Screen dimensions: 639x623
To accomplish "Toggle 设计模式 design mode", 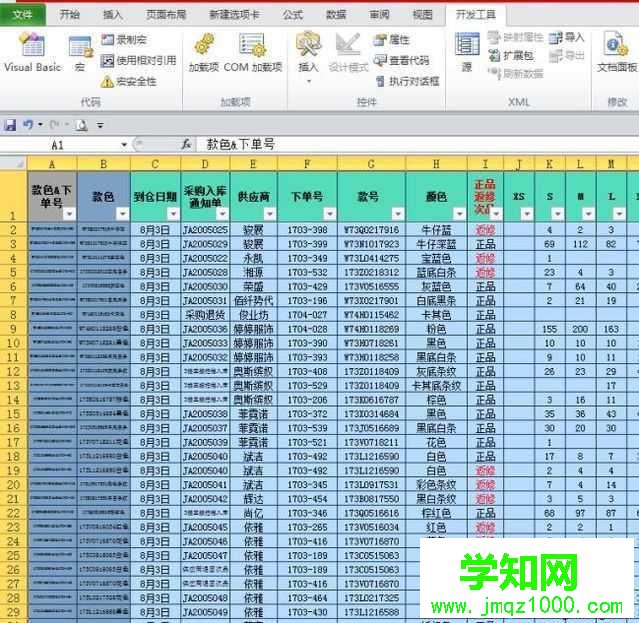I will [348, 52].
